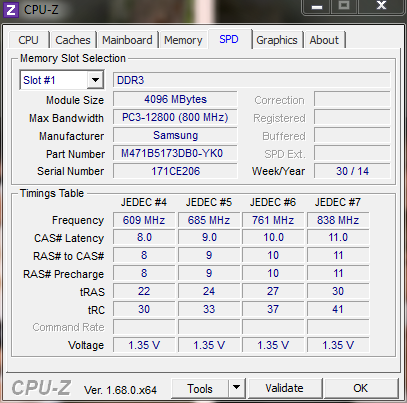Click the 609 MHz frequency cell
Screen dimensions: 407x403
pos(144,220)
